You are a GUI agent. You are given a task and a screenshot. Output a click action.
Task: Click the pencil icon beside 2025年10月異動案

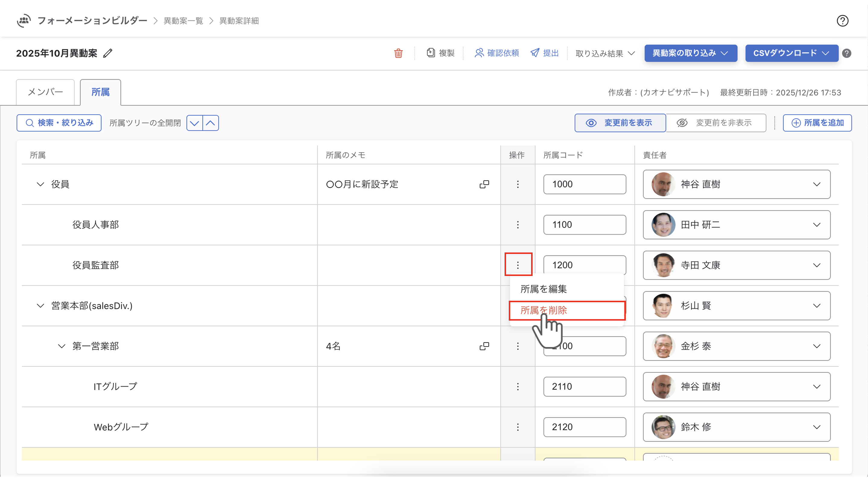[107, 53]
